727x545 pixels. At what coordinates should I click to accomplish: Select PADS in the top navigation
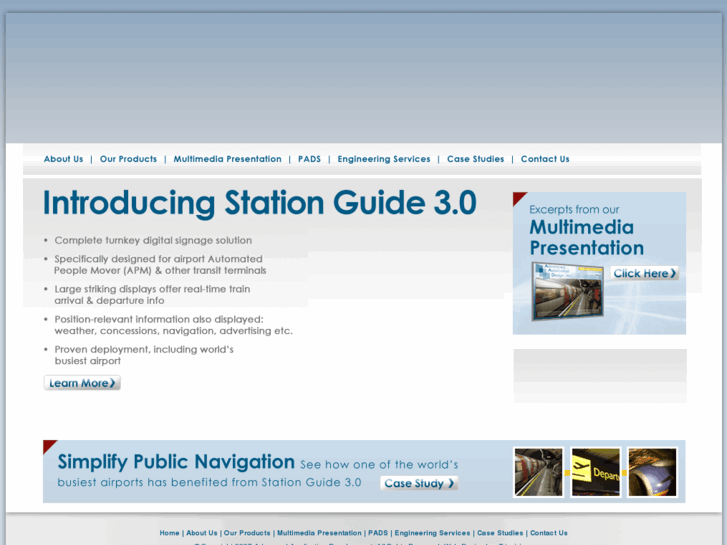[x=309, y=159]
